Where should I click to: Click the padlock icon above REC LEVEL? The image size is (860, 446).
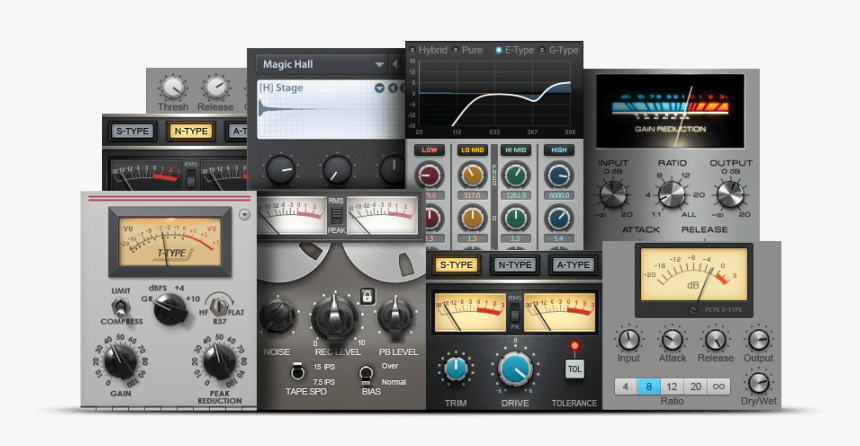click(x=367, y=297)
